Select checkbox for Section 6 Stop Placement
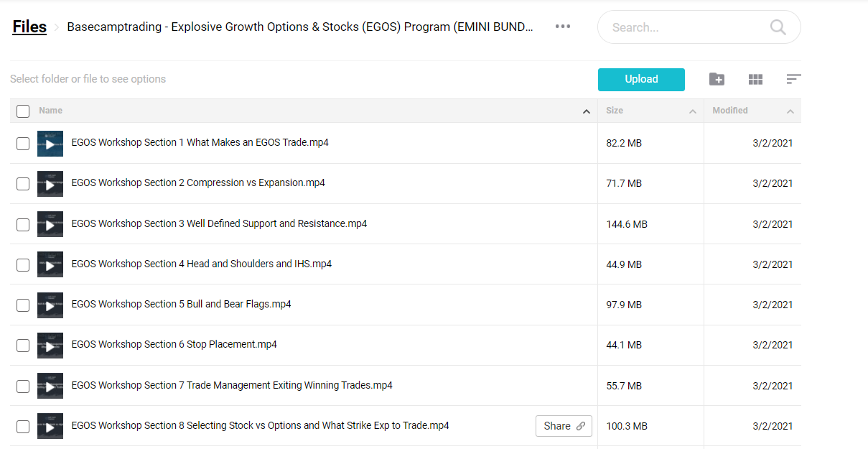 point(23,346)
